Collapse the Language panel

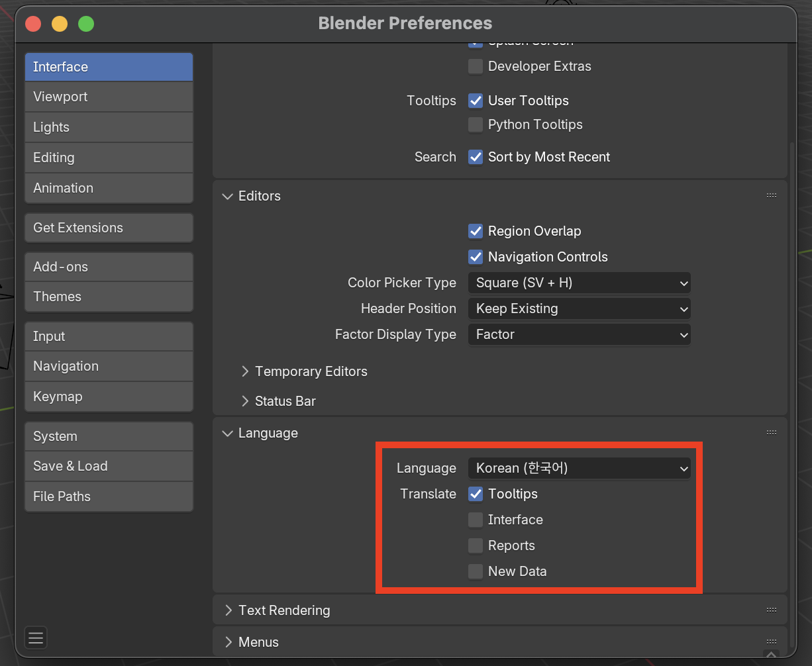click(228, 433)
